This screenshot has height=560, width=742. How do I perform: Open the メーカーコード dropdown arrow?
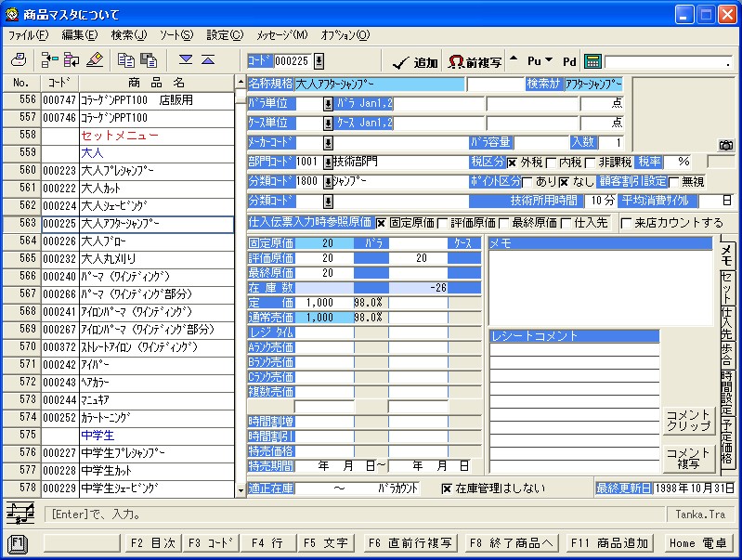(x=328, y=143)
